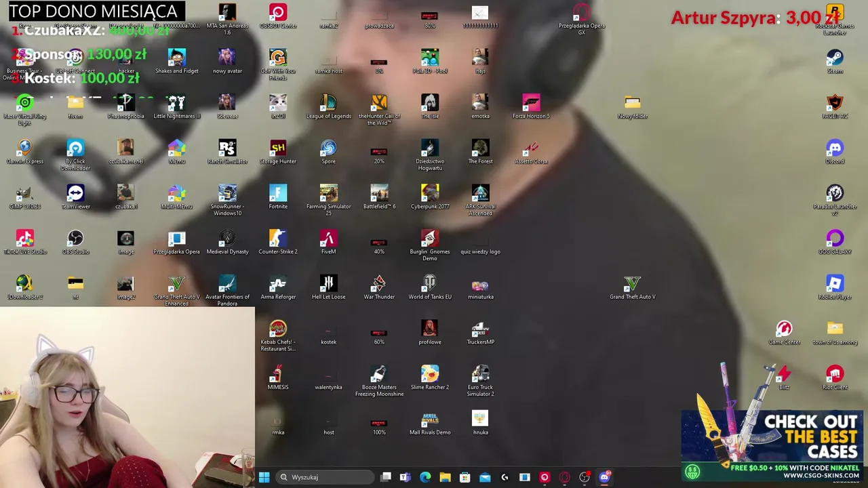Select the Dziedzictwo Hogwartu icon
Screen dimensions: 868x488
pos(430,155)
